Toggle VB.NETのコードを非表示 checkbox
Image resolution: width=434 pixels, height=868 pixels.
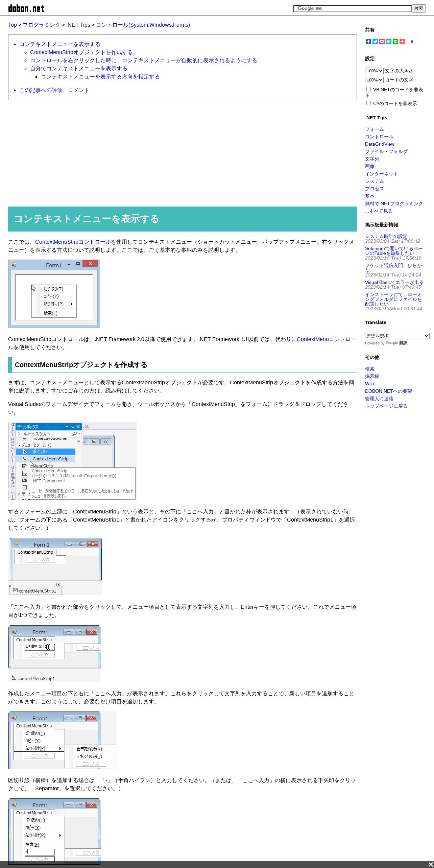[x=368, y=89]
